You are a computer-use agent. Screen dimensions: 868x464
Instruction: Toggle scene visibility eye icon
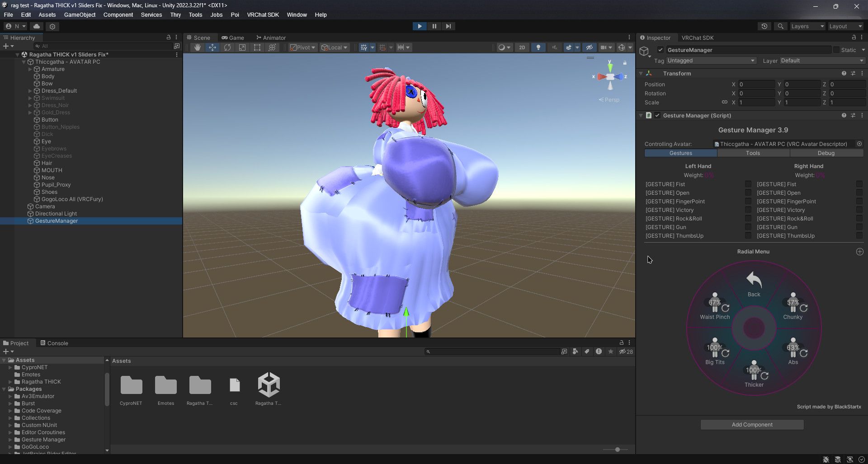click(589, 47)
